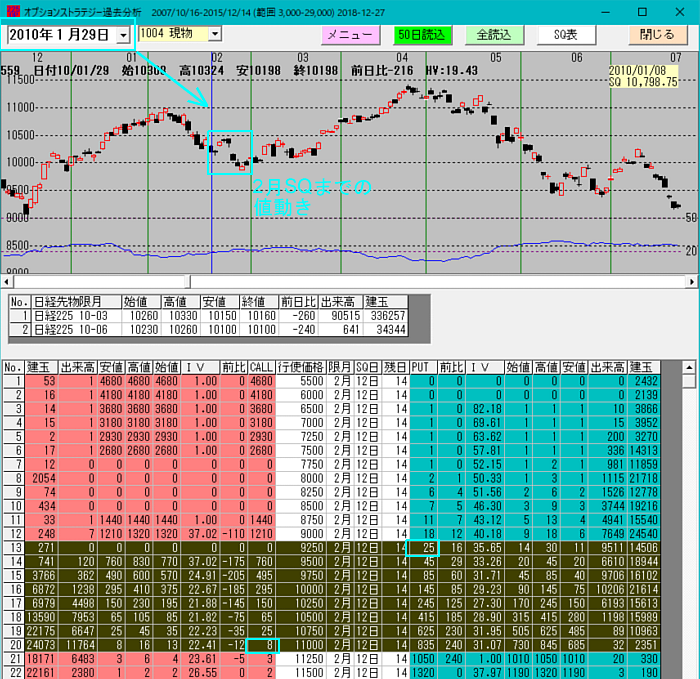Click strike price 5500 cell

[x=300, y=381]
